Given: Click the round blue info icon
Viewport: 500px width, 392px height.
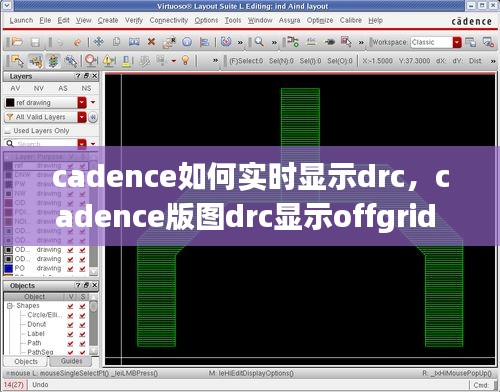Looking at the screenshot, I should click(x=187, y=42).
